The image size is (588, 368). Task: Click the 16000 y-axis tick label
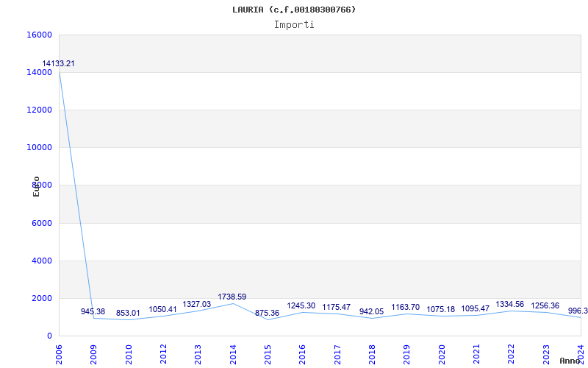coord(39,35)
